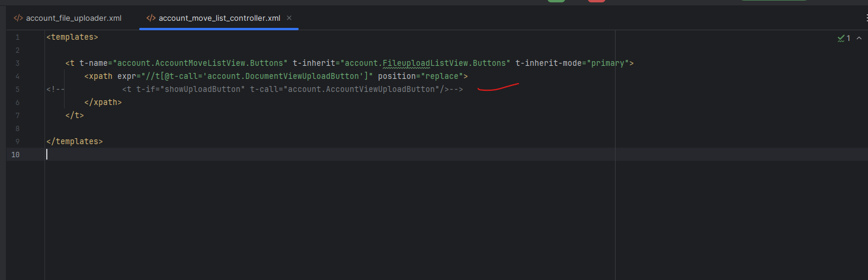Close the account_move_list_controller.xml tab
The width and height of the screenshot is (868, 280).
pos(289,18)
